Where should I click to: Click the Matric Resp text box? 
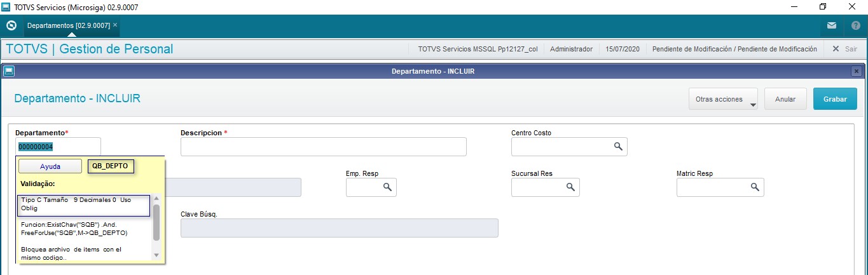tap(720, 187)
